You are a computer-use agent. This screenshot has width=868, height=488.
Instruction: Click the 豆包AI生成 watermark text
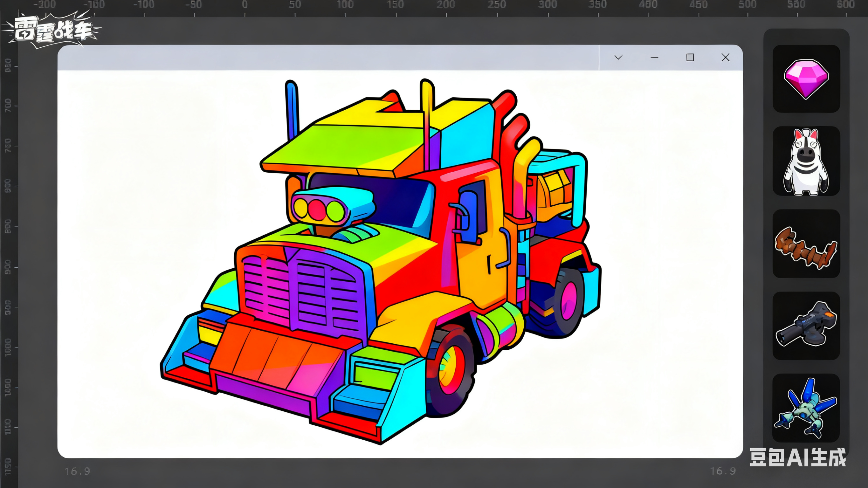798,457
